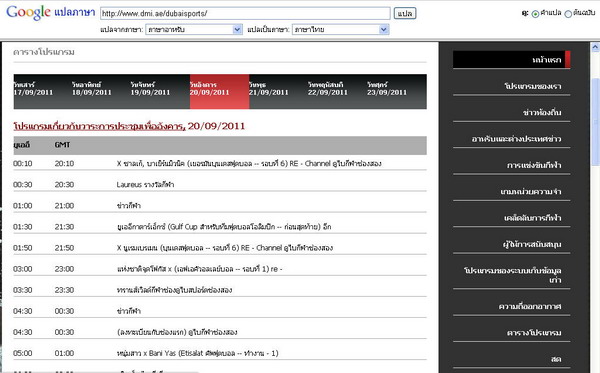
Task: Open ตารางโปรแกรม in the sidebar menu
Action: 534,333
